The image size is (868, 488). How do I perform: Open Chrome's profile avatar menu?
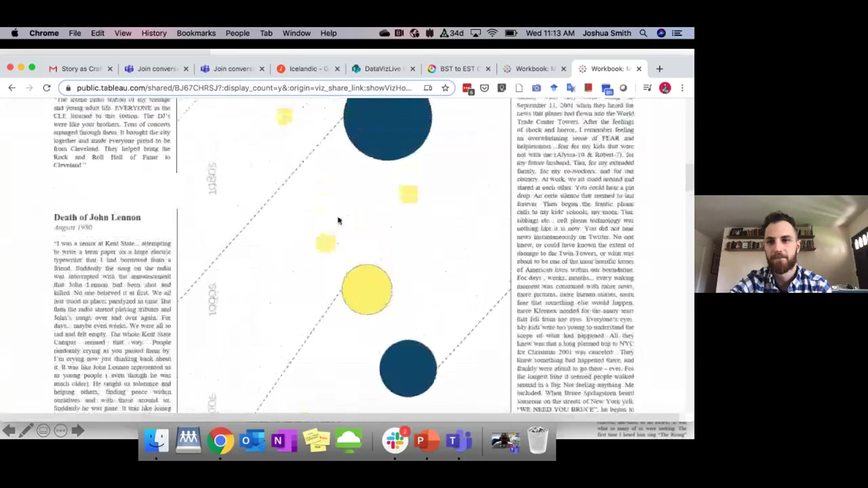click(x=665, y=88)
